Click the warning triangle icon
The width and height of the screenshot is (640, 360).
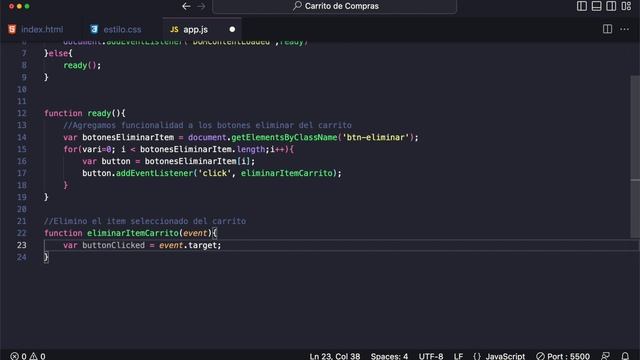pos(33,356)
